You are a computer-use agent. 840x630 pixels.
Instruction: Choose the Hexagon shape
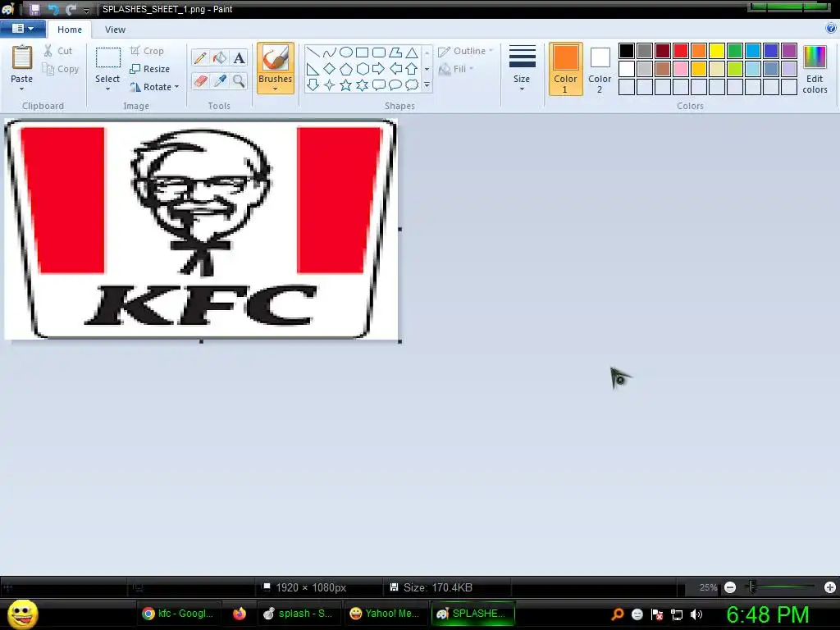363,69
